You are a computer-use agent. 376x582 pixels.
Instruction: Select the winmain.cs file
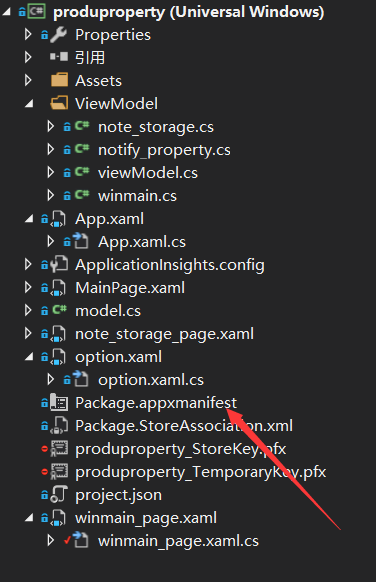[x=137, y=196]
